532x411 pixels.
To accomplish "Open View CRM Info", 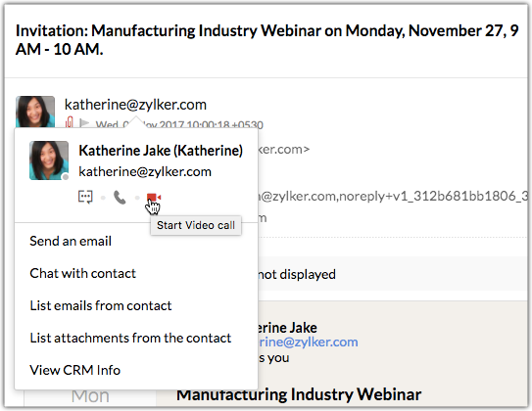I will tap(75, 370).
